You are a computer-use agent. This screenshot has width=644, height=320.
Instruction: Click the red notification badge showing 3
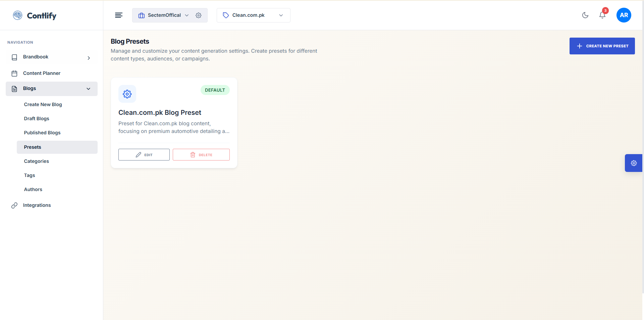pyautogui.click(x=605, y=10)
